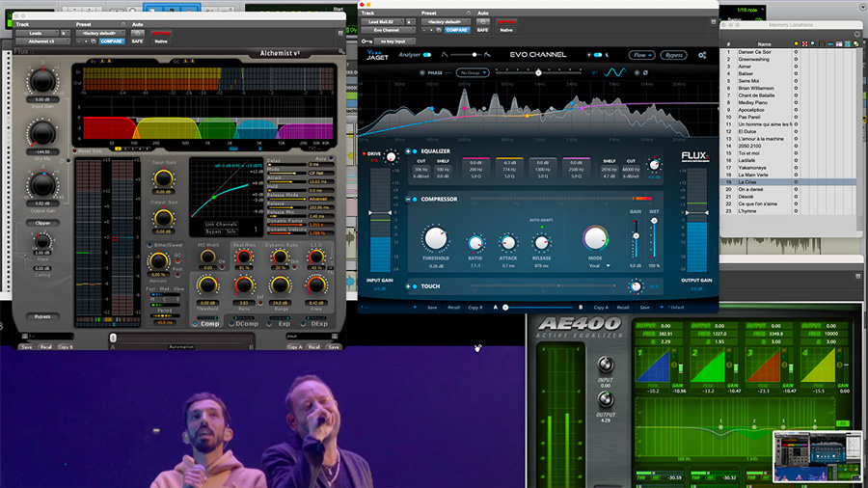Screen dimensions: 868x488
Task: Select Apocaliptico in Memory Locations
Action: point(788,110)
